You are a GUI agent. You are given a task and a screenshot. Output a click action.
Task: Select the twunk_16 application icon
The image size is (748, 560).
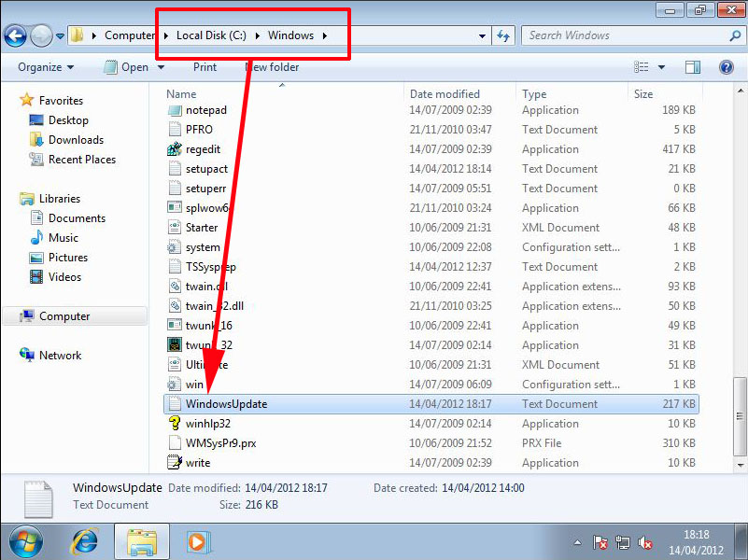coord(175,325)
